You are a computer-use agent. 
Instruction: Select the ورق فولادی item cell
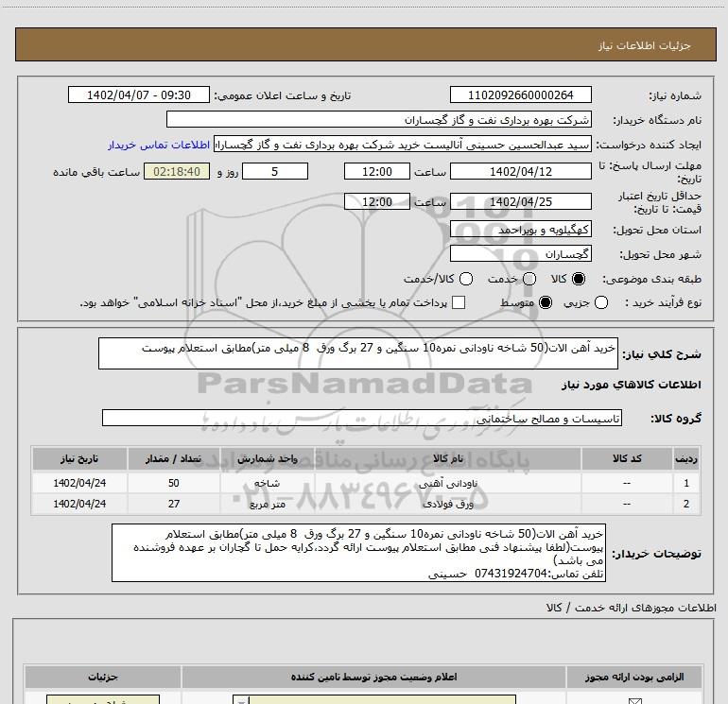pos(447,504)
